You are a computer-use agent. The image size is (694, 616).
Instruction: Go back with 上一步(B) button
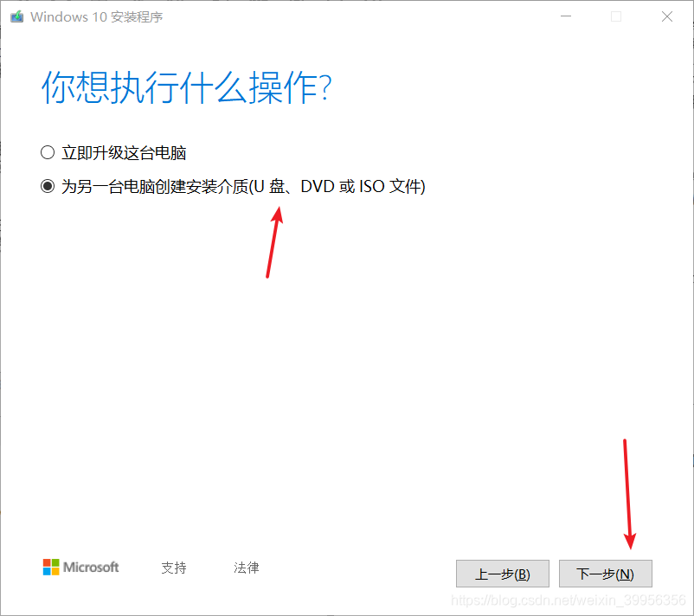pos(503,574)
